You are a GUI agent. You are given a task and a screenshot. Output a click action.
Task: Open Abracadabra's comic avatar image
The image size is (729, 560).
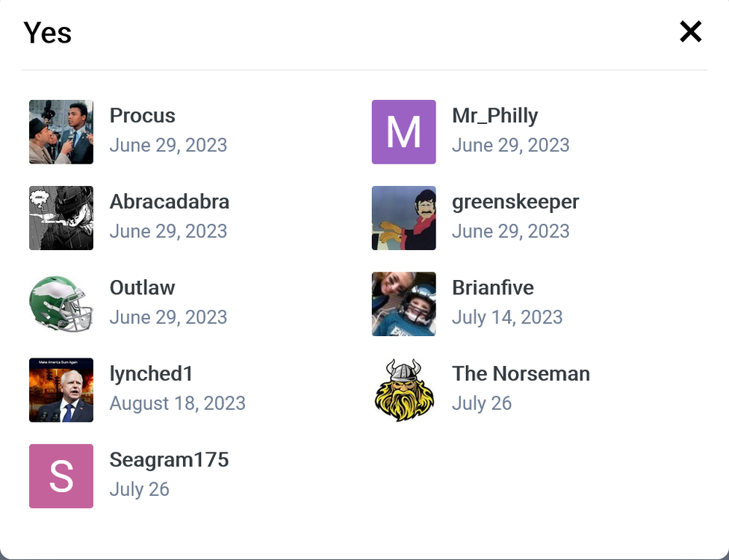click(x=61, y=218)
